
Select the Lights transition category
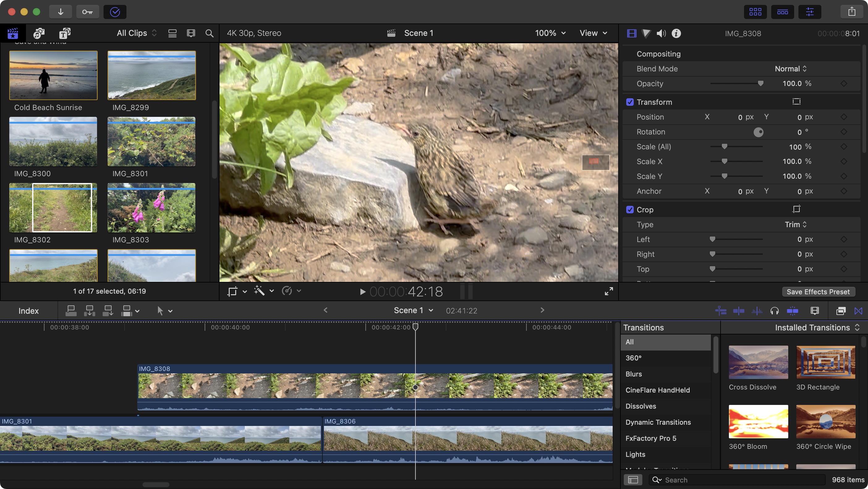[635, 454]
